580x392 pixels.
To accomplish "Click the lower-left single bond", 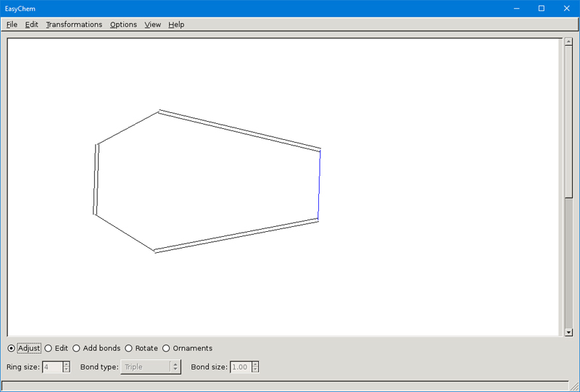I will [x=125, y=233].
